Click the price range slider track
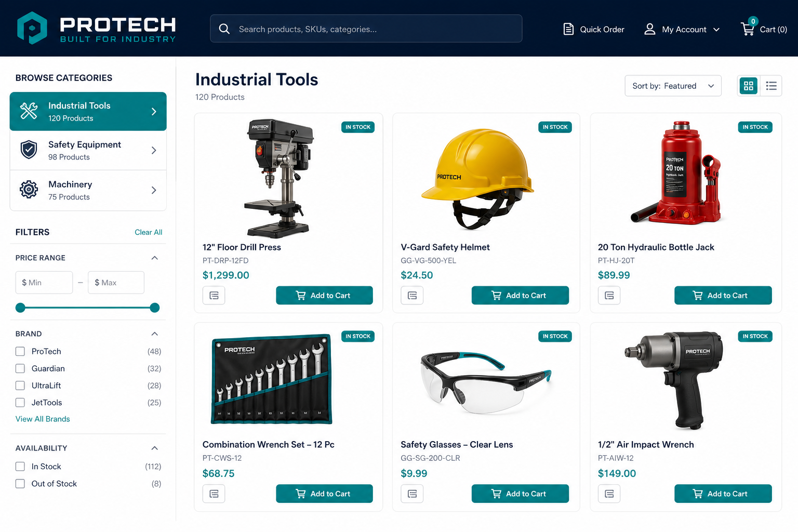 (x=87, y=308)
